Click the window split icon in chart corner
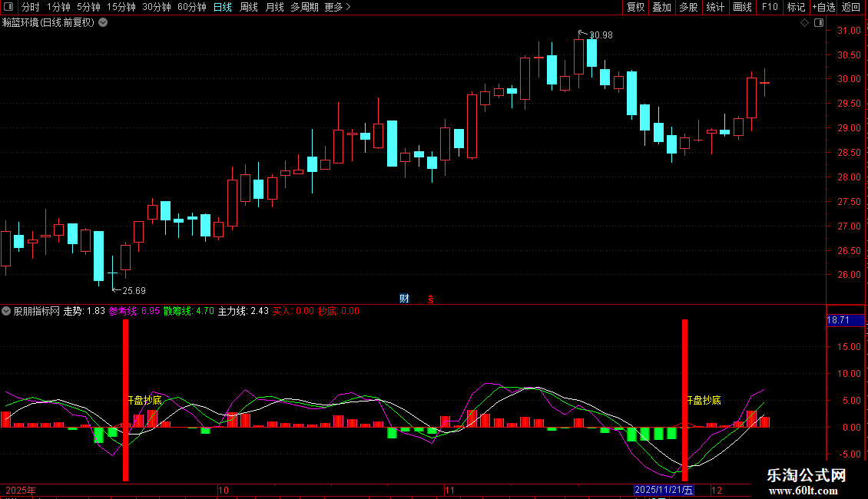 click(x=819, y=23)
